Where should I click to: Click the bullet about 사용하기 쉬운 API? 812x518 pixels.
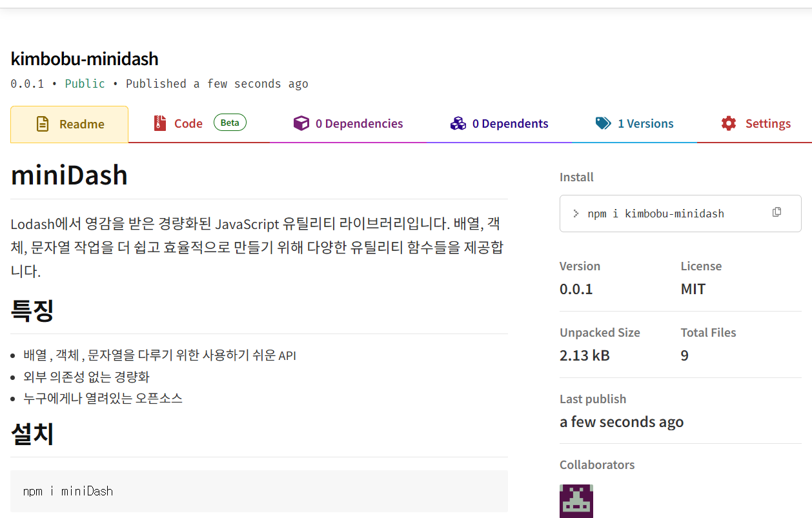pos(160,355)
